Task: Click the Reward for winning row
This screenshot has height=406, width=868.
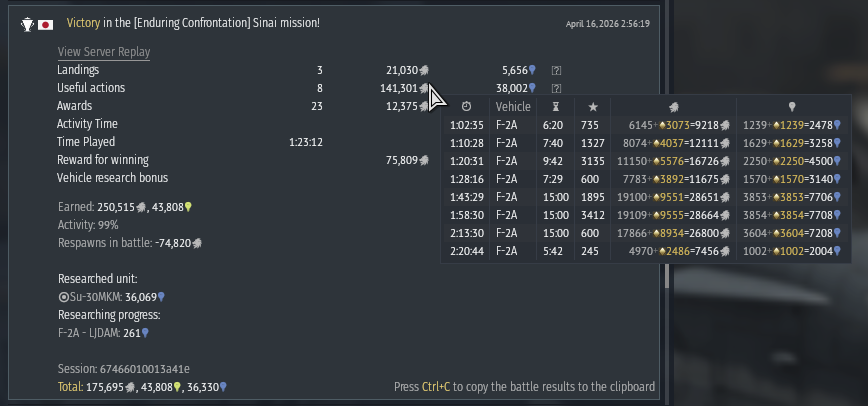Action: click(102, 160)
